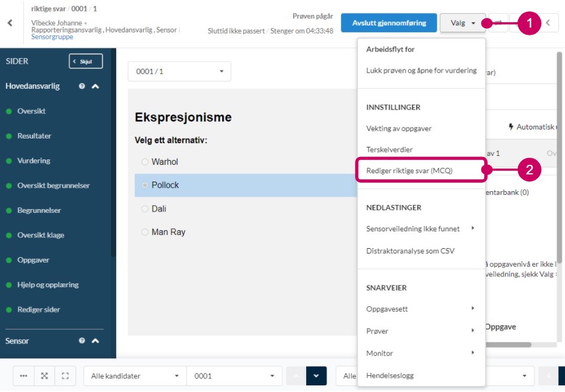Click the right panel horizontal scrollbar
Image resolution: width=565 pixels, height=392 pixels.
point(508,345)
